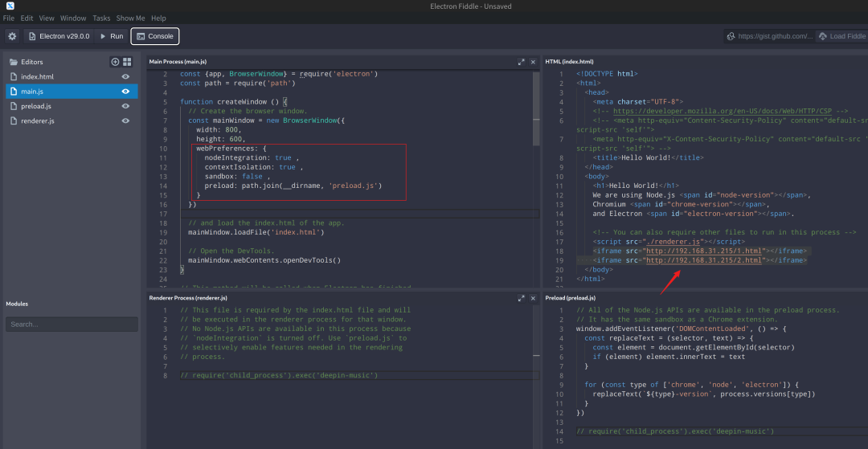Close the Main Process (main.js) editor panel

click(532, 62)
